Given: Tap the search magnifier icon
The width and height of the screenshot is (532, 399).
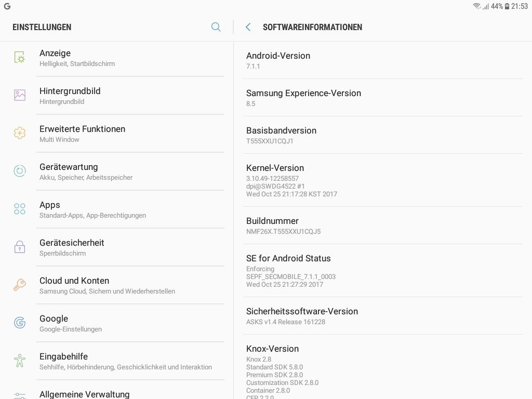Looking at the screenshot, I should pyautogui.click(x=216, y=27).
